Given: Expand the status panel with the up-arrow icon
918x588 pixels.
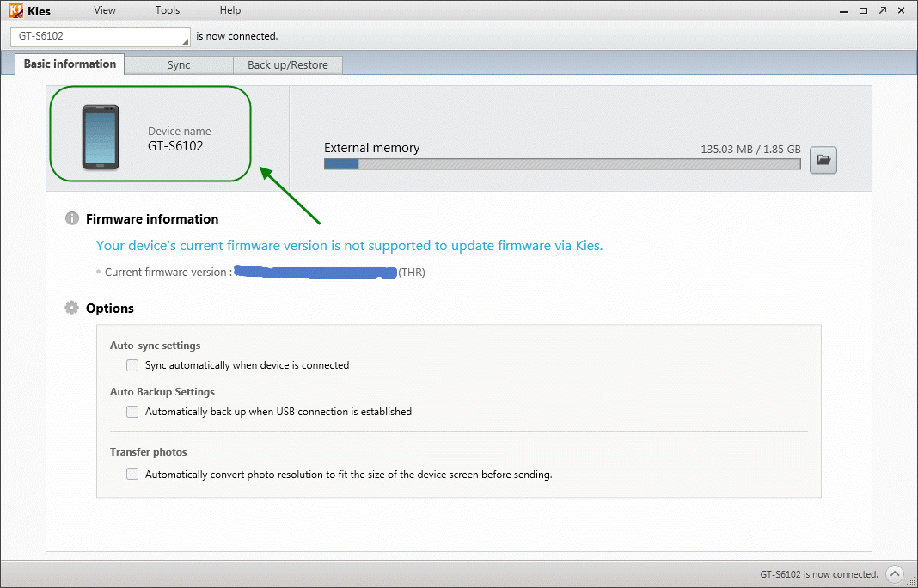Looking at the screenshot, I should 895,574.
